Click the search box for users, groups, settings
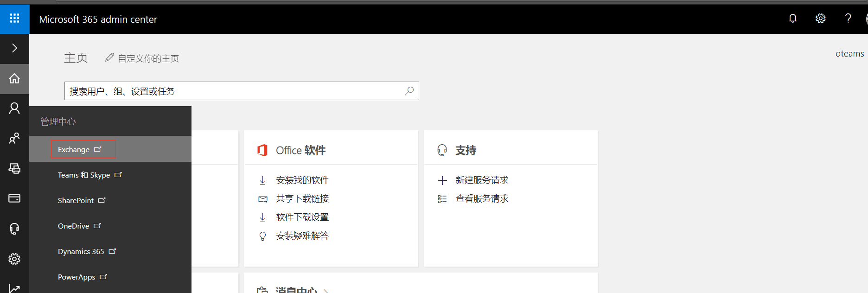This screenshot has height=293, width=868. point(242,91)
